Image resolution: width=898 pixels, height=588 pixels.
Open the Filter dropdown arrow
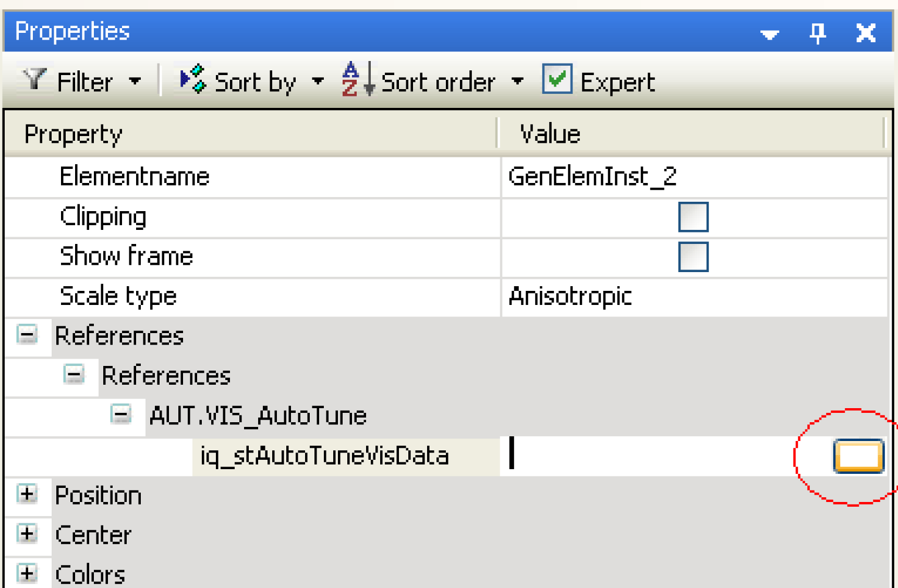tap(135, 81)
